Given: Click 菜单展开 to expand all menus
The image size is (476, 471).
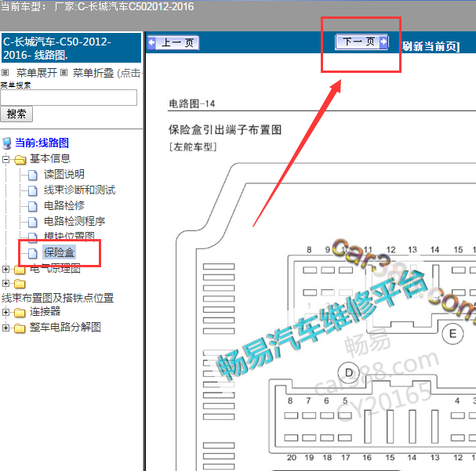Looking at the screenshot, I should point(36,73).
